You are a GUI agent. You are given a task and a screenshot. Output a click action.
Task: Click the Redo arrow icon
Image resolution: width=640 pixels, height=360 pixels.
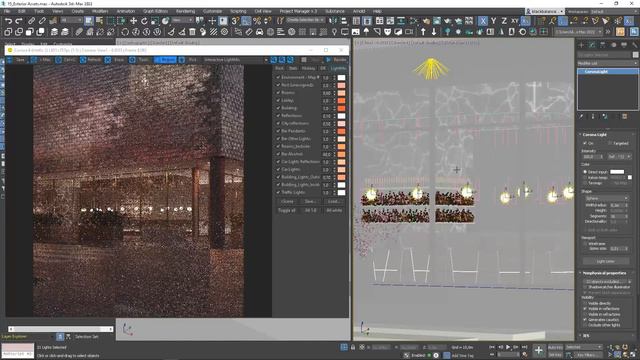coord(18,20)
